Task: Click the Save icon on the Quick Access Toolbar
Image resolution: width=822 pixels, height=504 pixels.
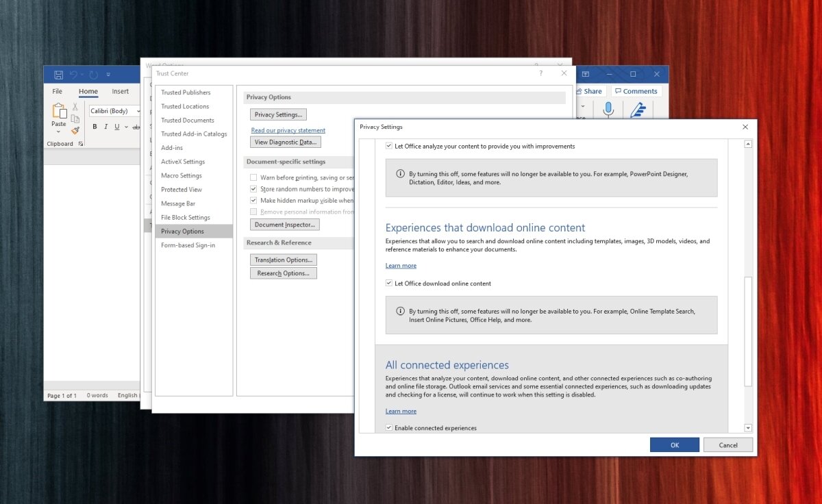Action: (x=58, y=74)
